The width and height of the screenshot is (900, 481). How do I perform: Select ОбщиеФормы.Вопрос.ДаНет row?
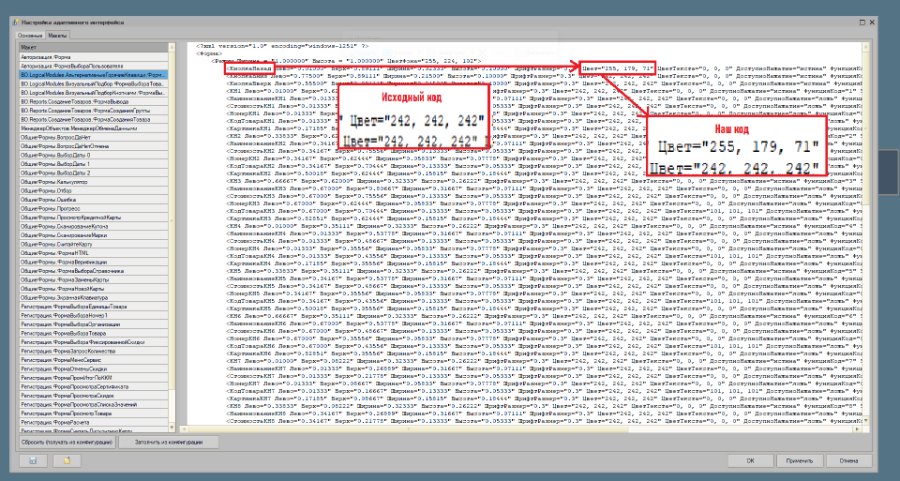tap(94, 137)
